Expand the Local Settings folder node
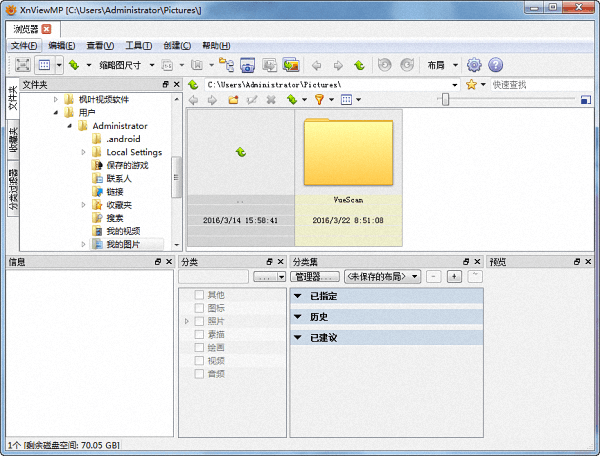 (x=83, y=152)
